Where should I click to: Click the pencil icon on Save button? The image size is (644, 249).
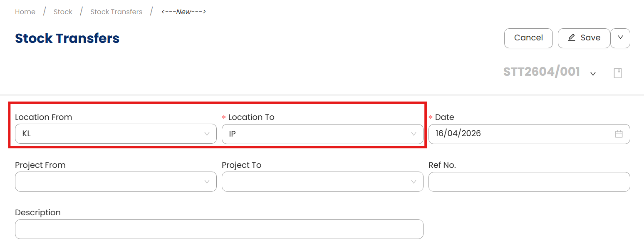coord(572,38)
